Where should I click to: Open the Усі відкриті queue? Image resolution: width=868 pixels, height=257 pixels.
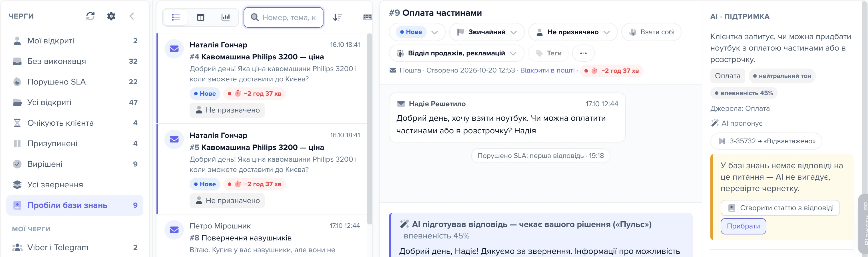pyautogui.click(x=75, y=103)
